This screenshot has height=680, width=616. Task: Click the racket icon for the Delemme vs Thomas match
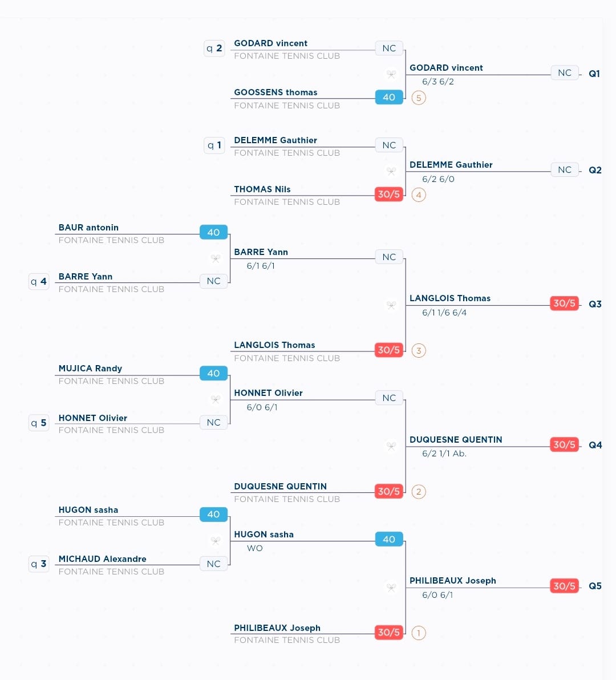(391, 171)
